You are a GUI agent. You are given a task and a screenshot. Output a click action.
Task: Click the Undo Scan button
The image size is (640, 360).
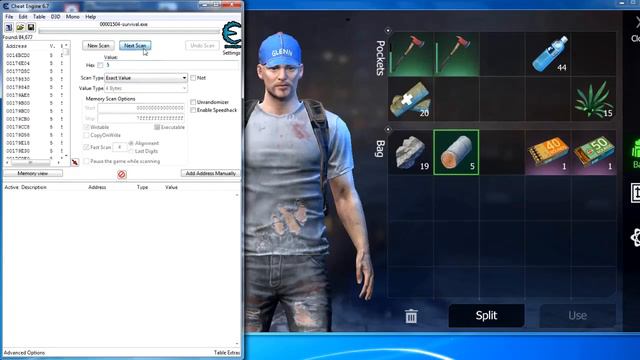pyautogui.click(x=202, y=45)
